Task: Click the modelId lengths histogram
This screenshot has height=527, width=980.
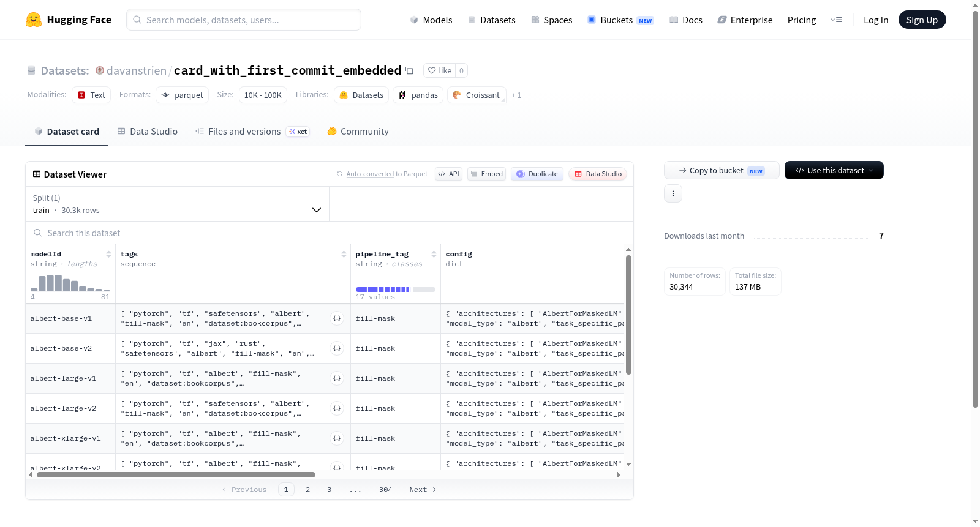Action: 70,282
